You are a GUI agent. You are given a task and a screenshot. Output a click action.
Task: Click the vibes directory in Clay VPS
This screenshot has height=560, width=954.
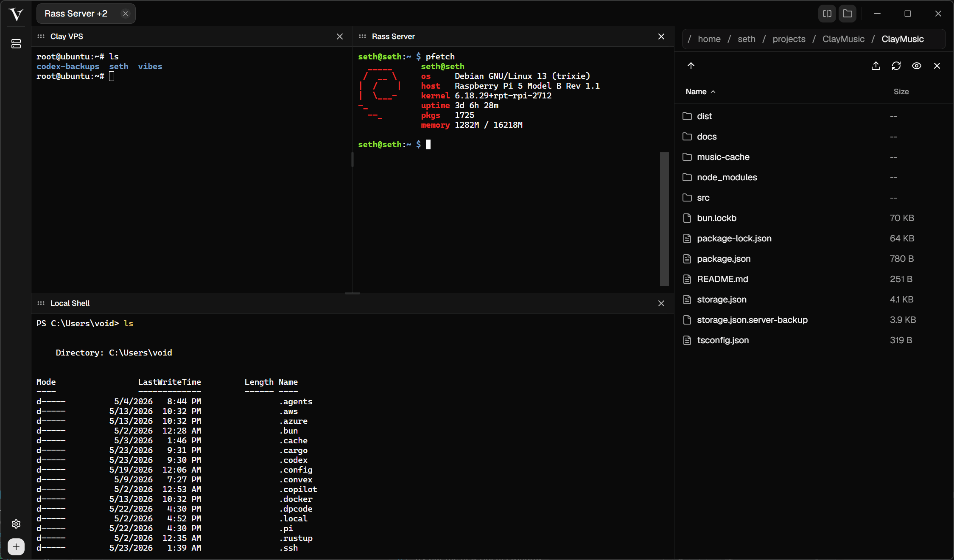coord(150,67)
